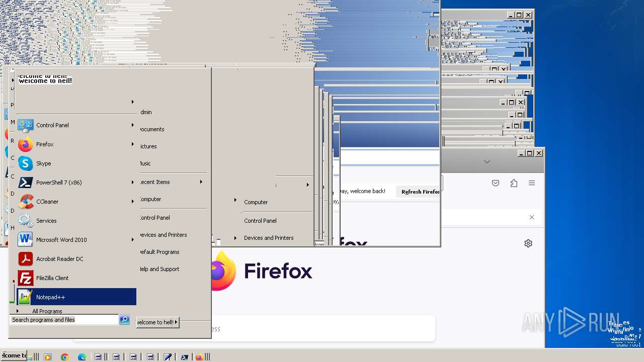This screenshot has height=362, width=644.
Task: Open the new tab settings gear in Firefox
Action: 528,243
